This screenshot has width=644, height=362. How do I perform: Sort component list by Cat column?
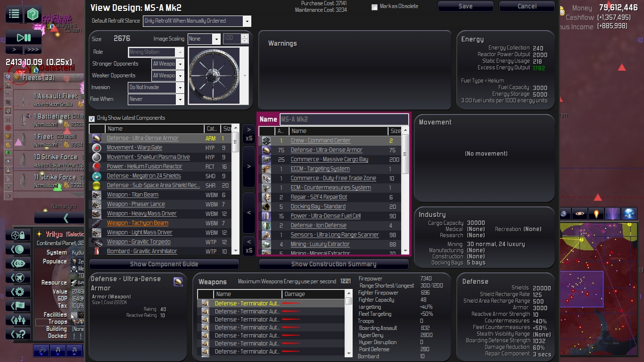(212, 129)
